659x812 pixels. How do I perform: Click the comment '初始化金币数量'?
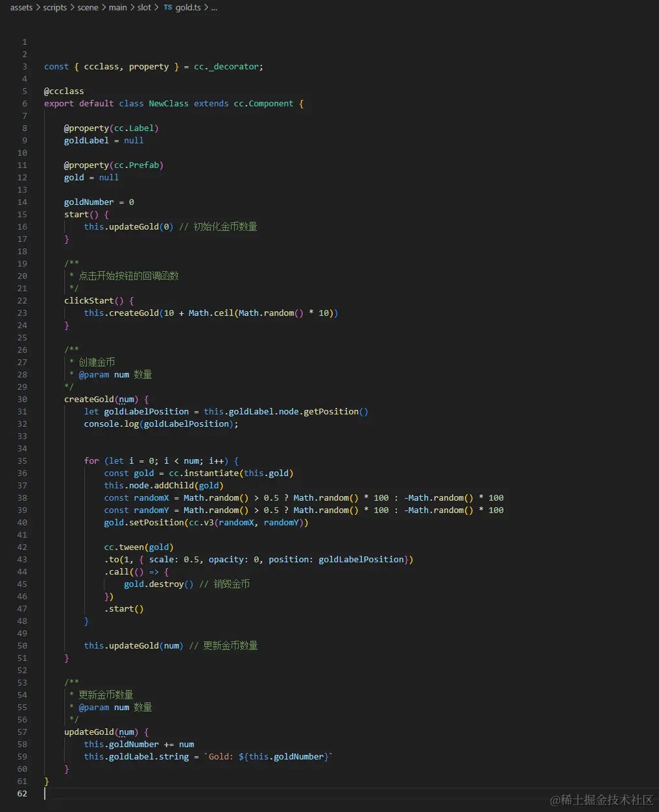point(225,227)
